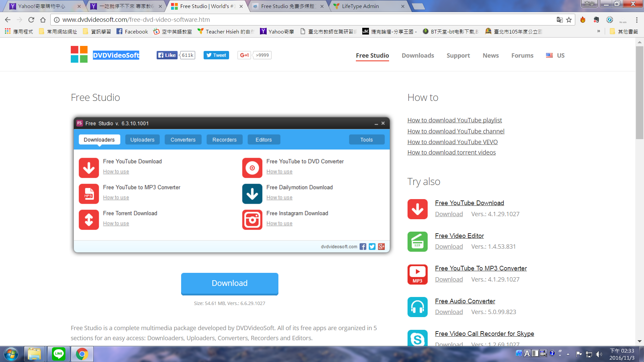
Task: Open the LINE app from the taskbar
Action: (59, 354)
